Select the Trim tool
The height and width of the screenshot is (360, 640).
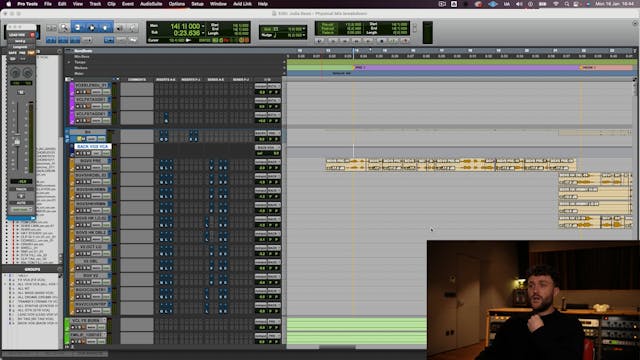click(78, 28)
